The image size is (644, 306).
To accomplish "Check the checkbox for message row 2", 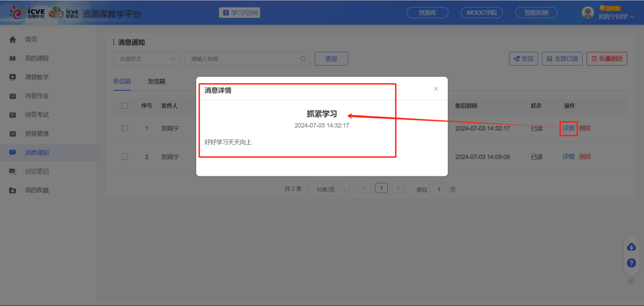I will click(x=125, y=157).
